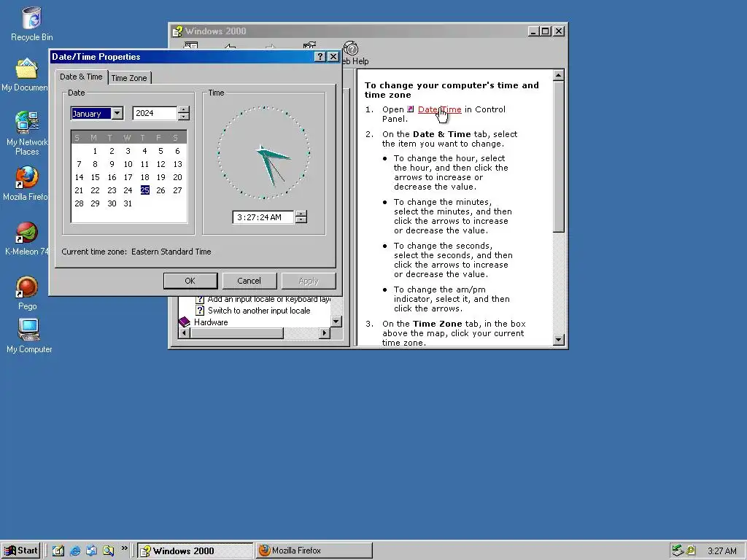747x560 pixels.
Task: Click down arrow of help contents vertical scrollbar
Action: 336,322
